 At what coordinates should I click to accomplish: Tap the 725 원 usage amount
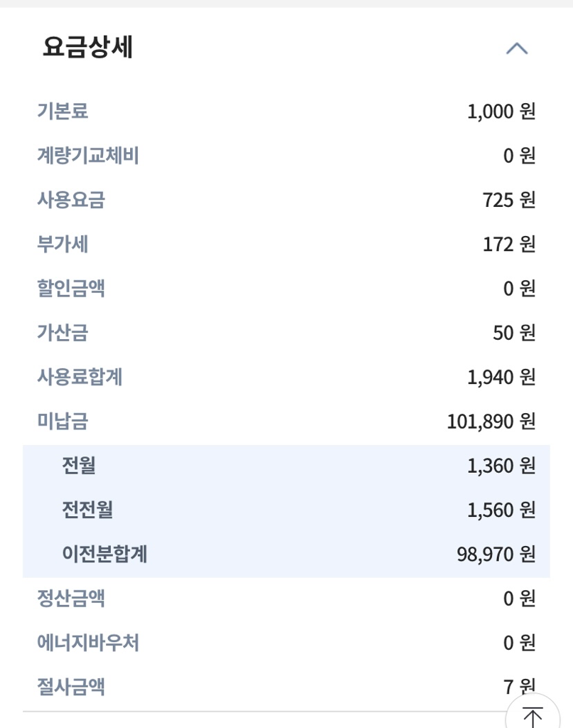point(509,200)
